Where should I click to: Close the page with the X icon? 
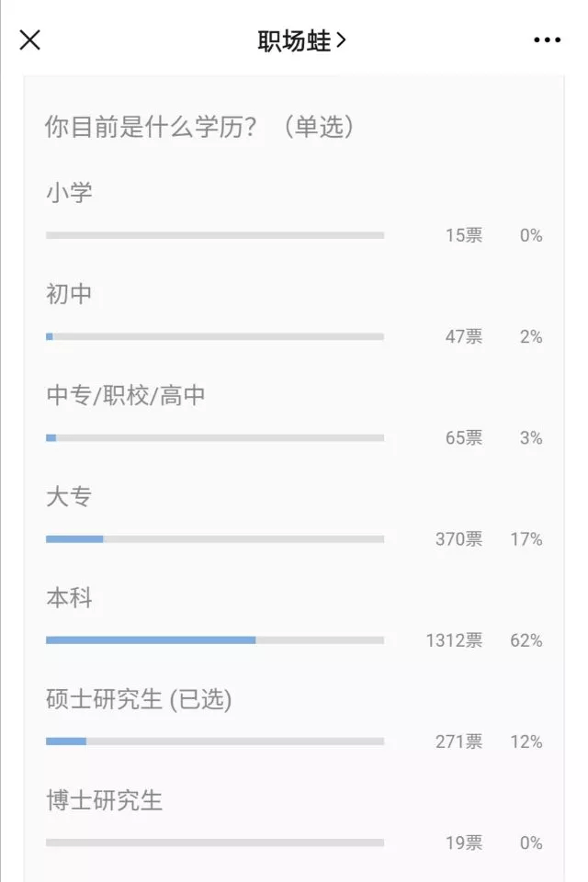[x=30, y=40]
